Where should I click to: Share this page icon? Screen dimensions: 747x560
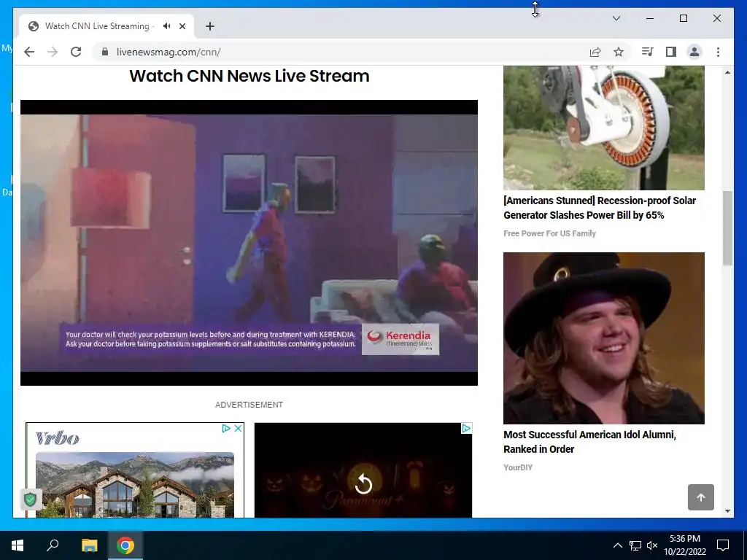(x=595, y=52)
